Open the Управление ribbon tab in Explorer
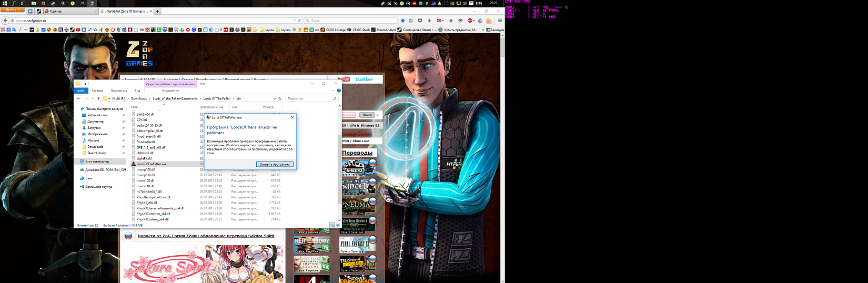Viewport: 868px width, 283px height. [x=170, y=90]
